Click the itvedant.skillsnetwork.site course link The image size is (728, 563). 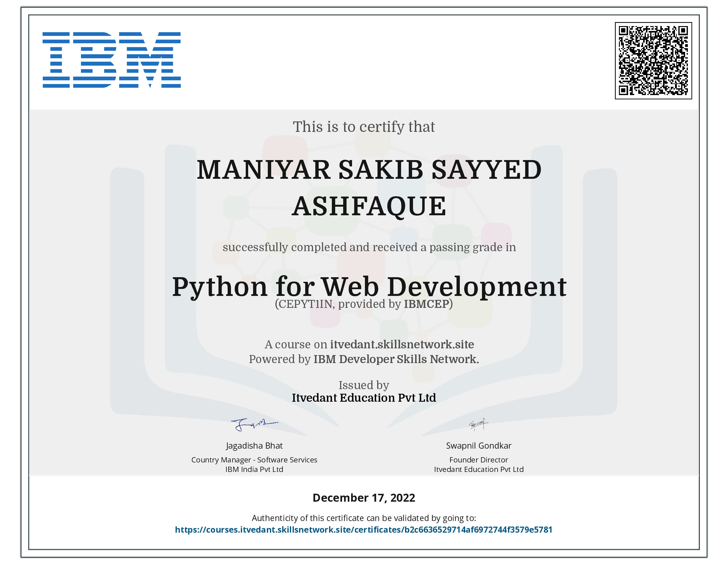point(402,344)
